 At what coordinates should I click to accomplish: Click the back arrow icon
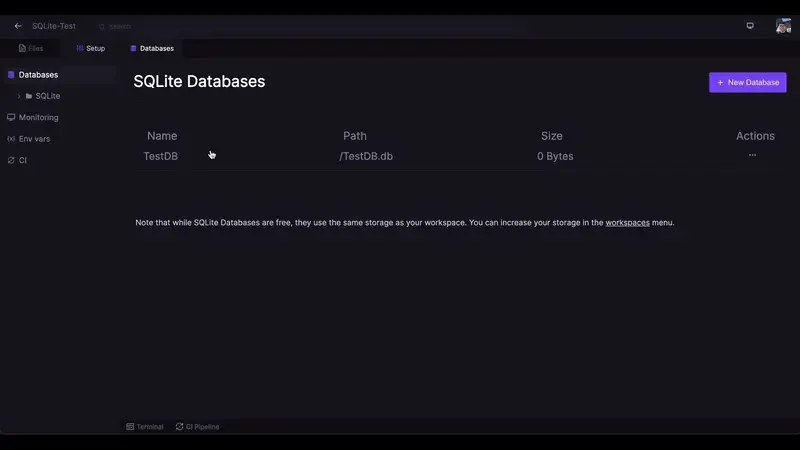pos(18,26)
